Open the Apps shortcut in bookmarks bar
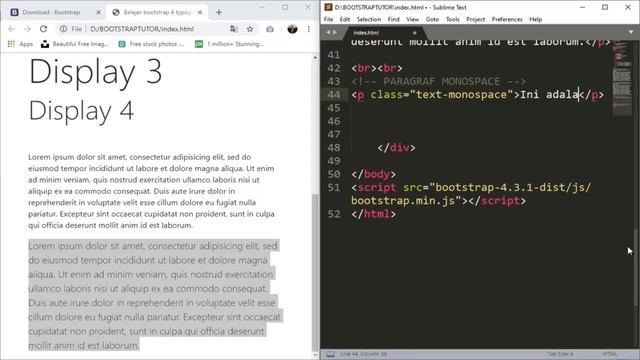This screenshot has width=640, height=360. (x=20, y=44)
